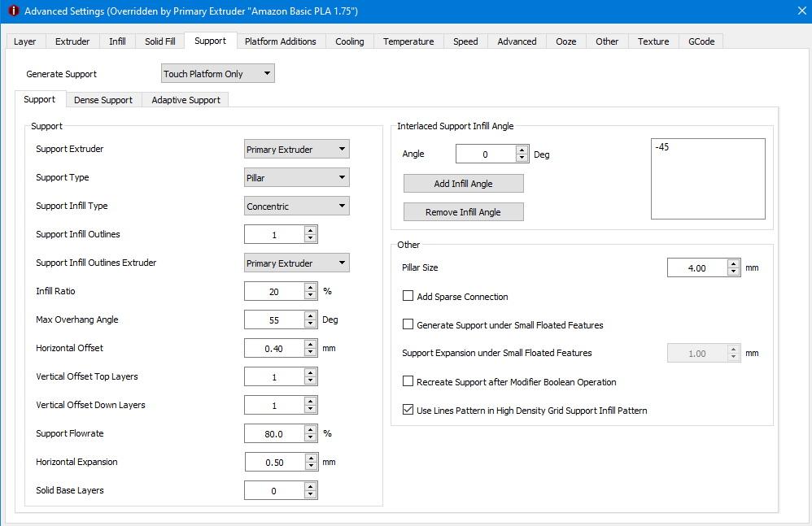Increase Support Infill Outlines with up arrow
Viewport: 812px width, 526px height.
pos(310,230)
